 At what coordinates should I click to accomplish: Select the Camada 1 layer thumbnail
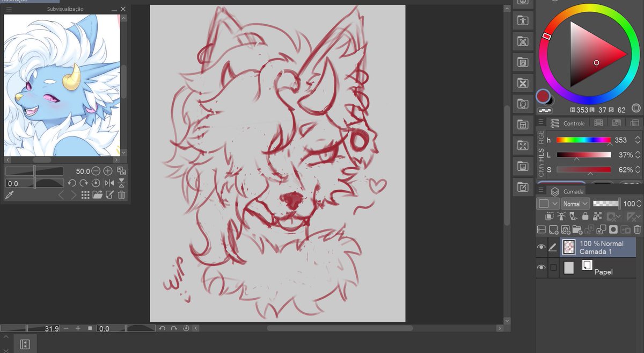click(569, 247)
